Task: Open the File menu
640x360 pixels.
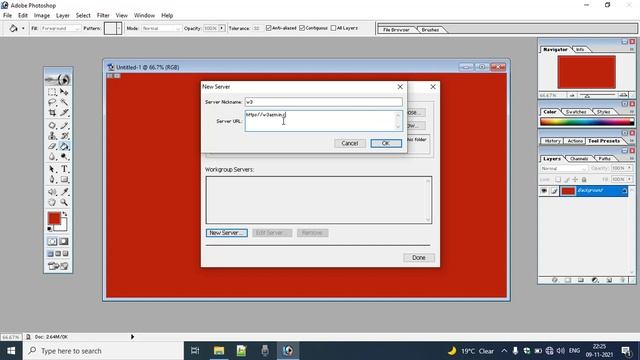Action: (7, 16)
